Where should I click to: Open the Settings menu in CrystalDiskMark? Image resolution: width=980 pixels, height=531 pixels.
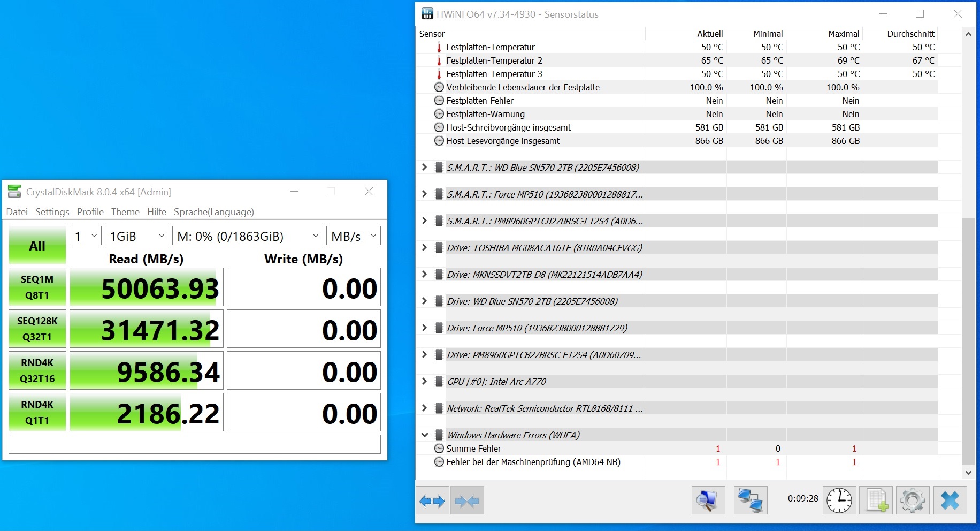52,212
